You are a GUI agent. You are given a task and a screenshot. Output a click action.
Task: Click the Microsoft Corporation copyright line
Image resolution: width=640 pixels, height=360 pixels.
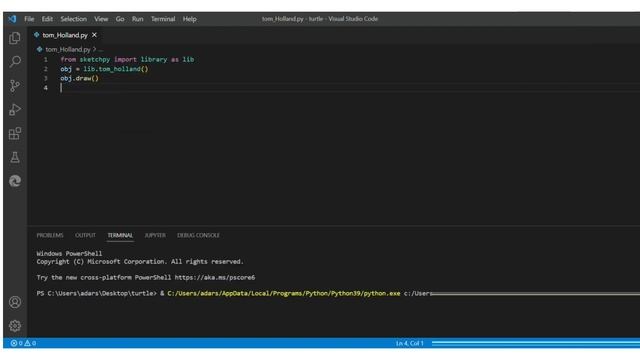click(x=140, y=262)
